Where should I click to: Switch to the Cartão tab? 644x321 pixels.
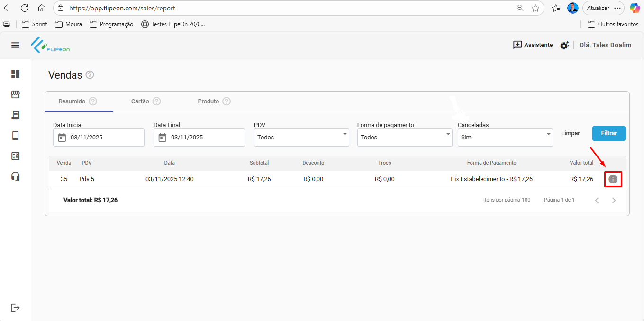pyautogui.click(x=140, y=101)
